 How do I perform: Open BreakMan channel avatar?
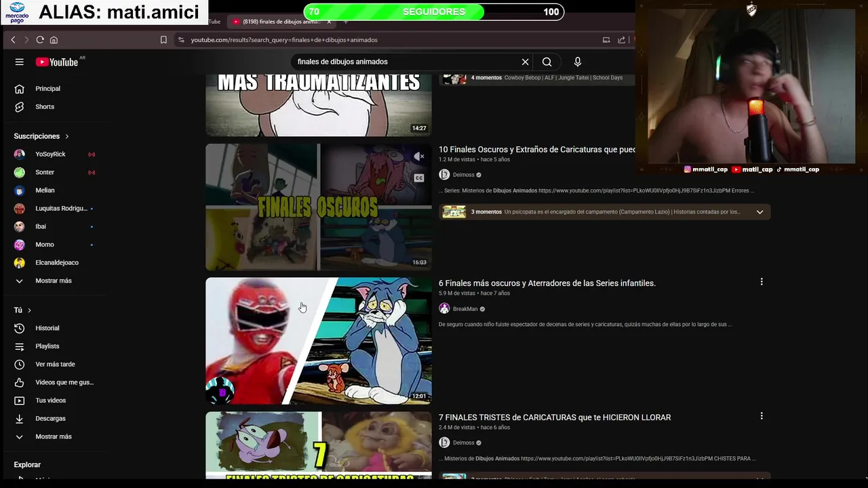pos(444,308)
